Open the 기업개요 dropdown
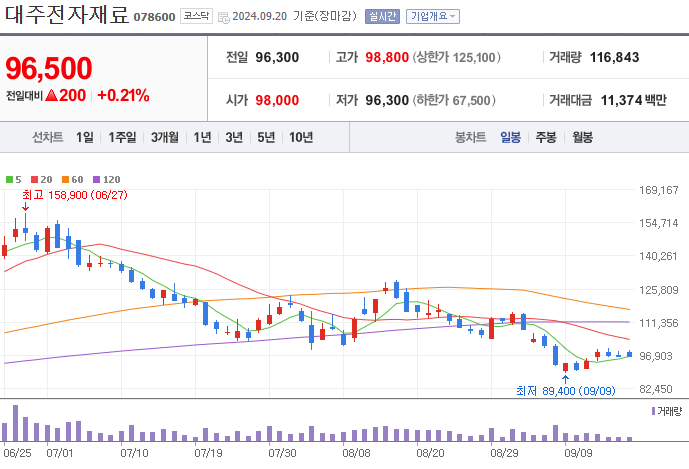 pos(432,17)
